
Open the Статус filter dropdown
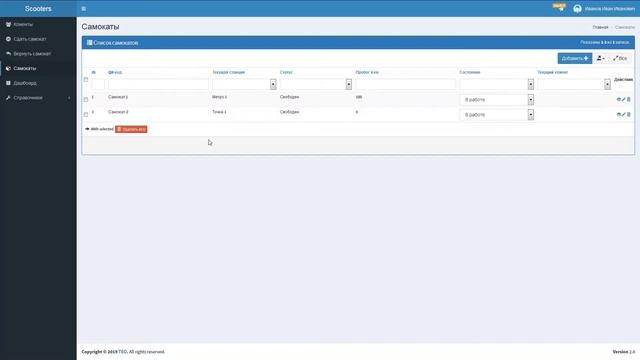(x=316, y=84)
